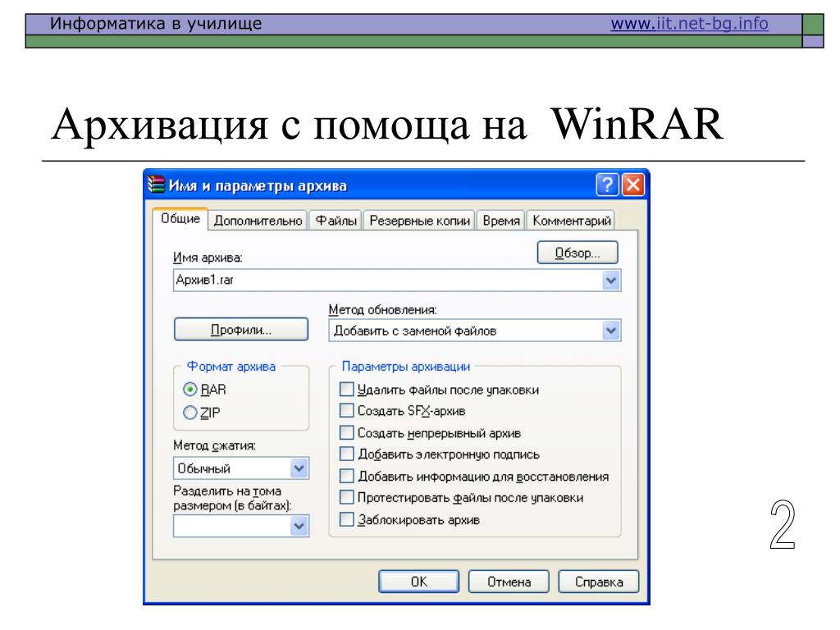Close the archive parameters dialog

[632, 185]
